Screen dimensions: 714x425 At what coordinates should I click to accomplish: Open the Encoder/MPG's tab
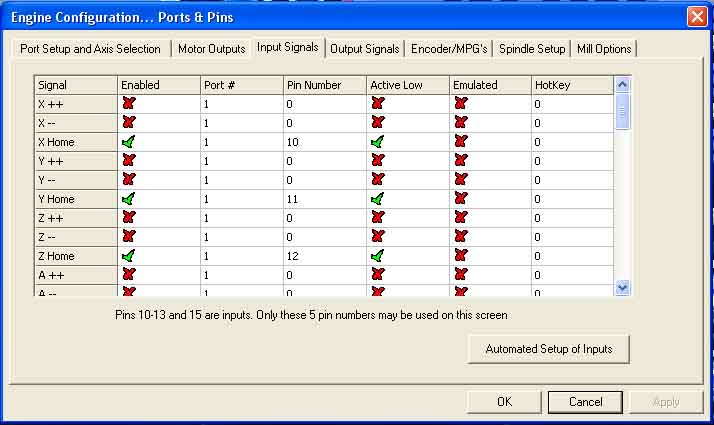coord(449,49)
